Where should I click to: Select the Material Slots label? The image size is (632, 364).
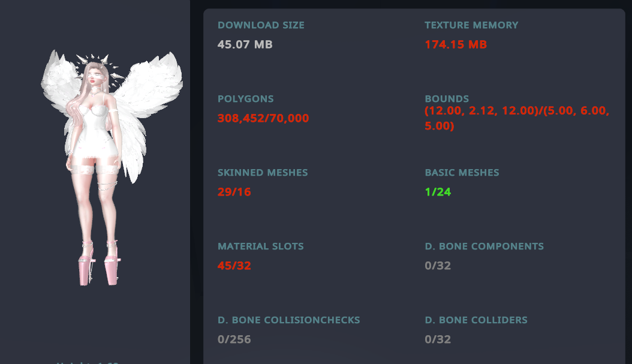coord(260,246)
